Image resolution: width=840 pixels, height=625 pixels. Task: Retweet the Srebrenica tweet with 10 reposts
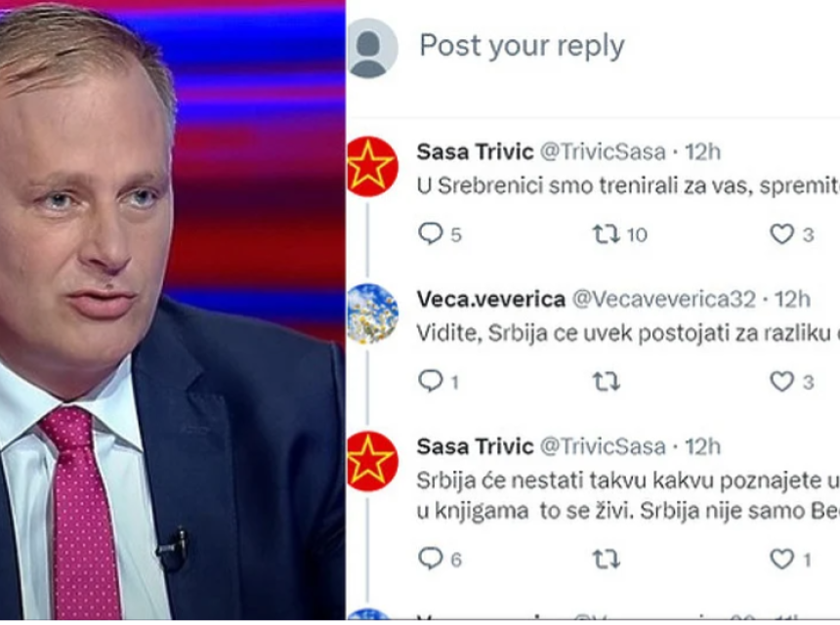point(606,234)
